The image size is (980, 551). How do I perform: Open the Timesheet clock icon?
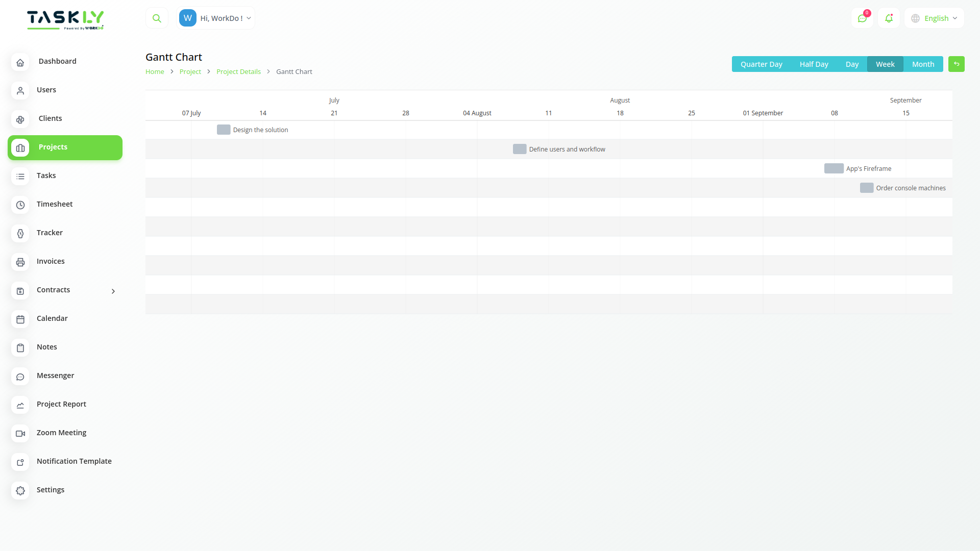click(20, 205)
